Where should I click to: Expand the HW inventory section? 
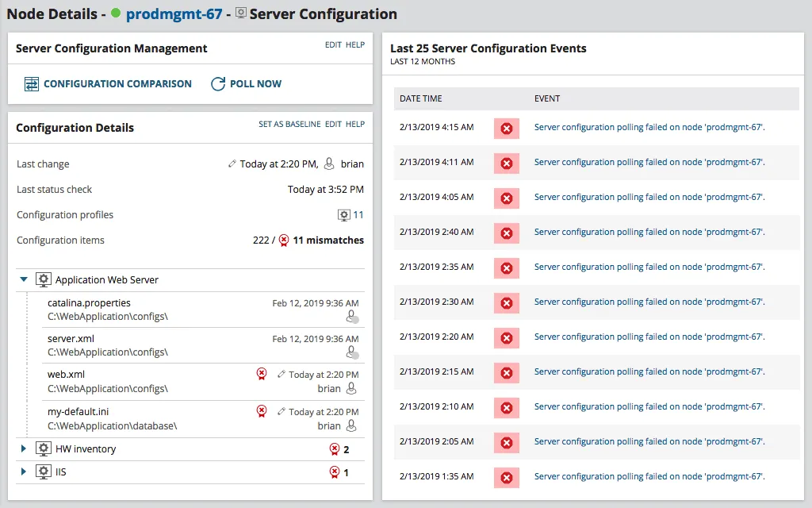click(22, 448)
